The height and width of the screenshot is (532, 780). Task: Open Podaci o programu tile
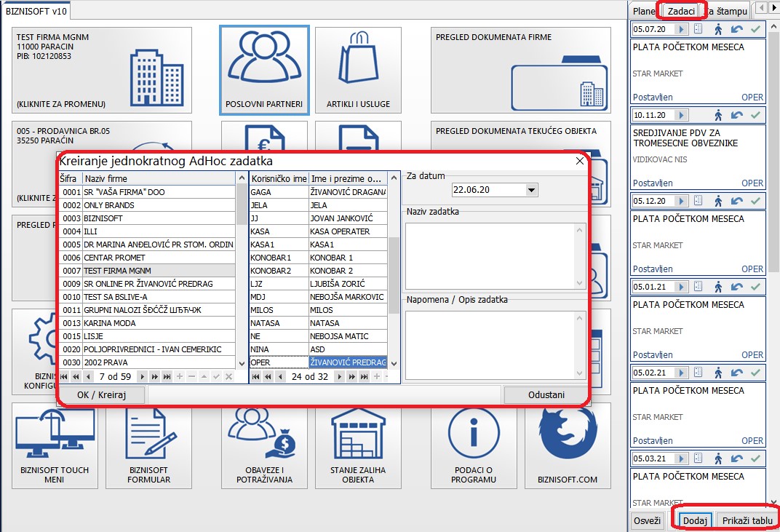(x=474, y=445)
